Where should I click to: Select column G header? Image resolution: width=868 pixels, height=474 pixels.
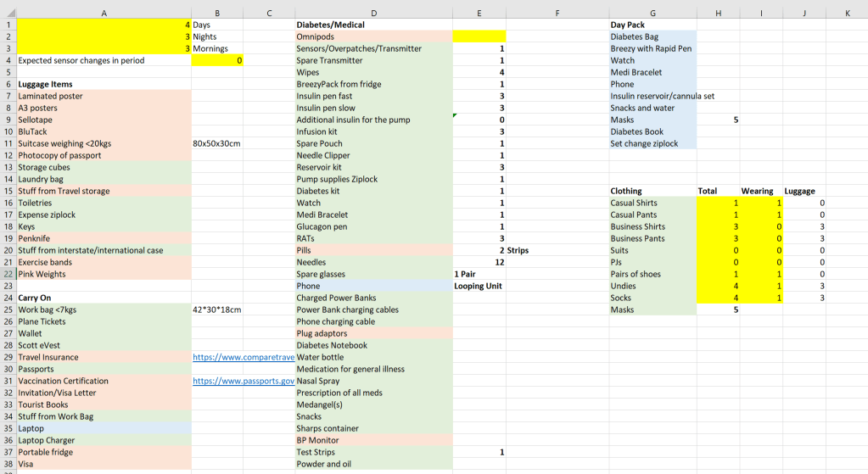click(x=652, y=13)
